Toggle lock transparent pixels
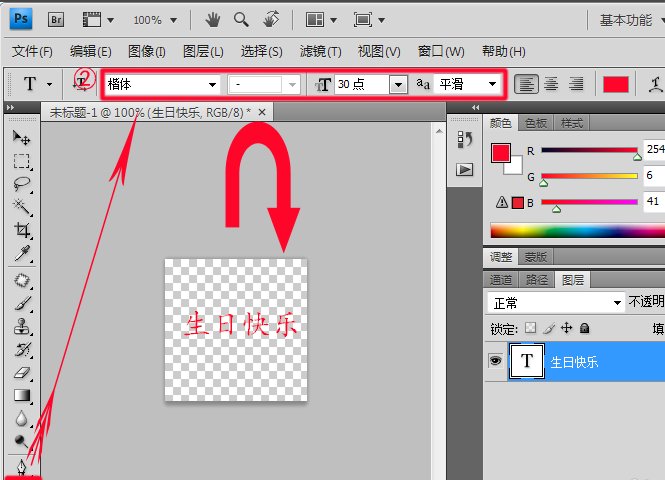The height and width of the screenshot is (480, 665). tap(530, 328)
